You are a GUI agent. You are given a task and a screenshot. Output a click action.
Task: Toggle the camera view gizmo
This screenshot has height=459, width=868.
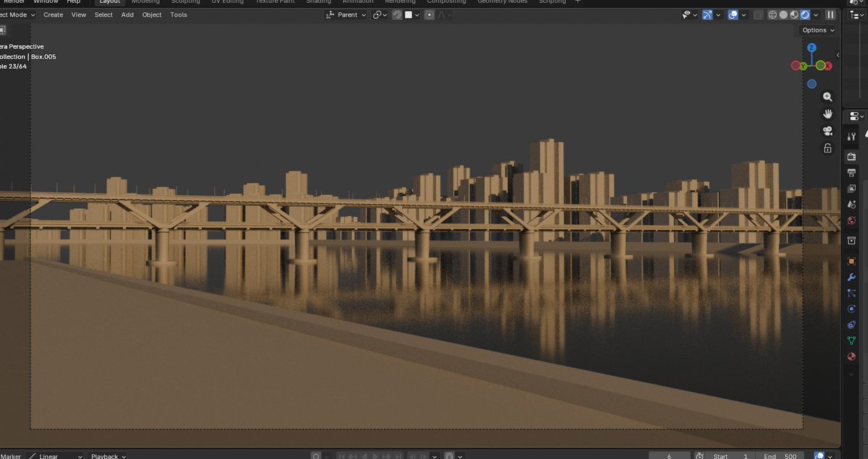tap(827, 131)
